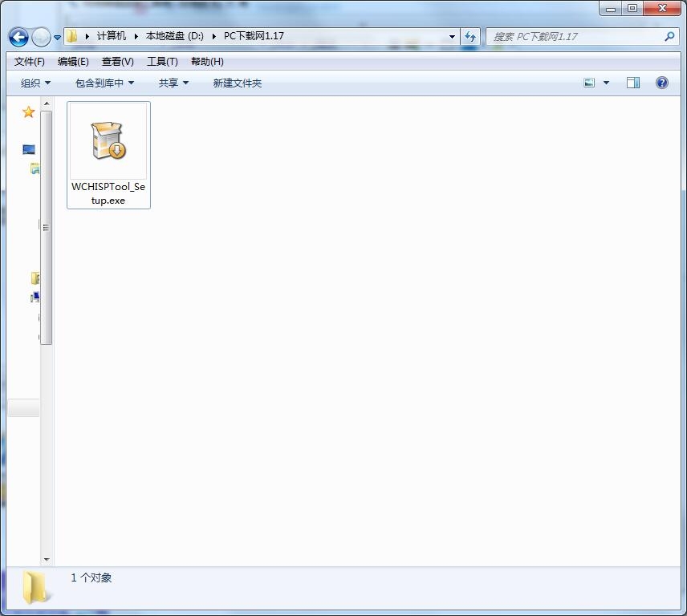
Task: Open the 工具(T) menu
Action: coord(163,62)
